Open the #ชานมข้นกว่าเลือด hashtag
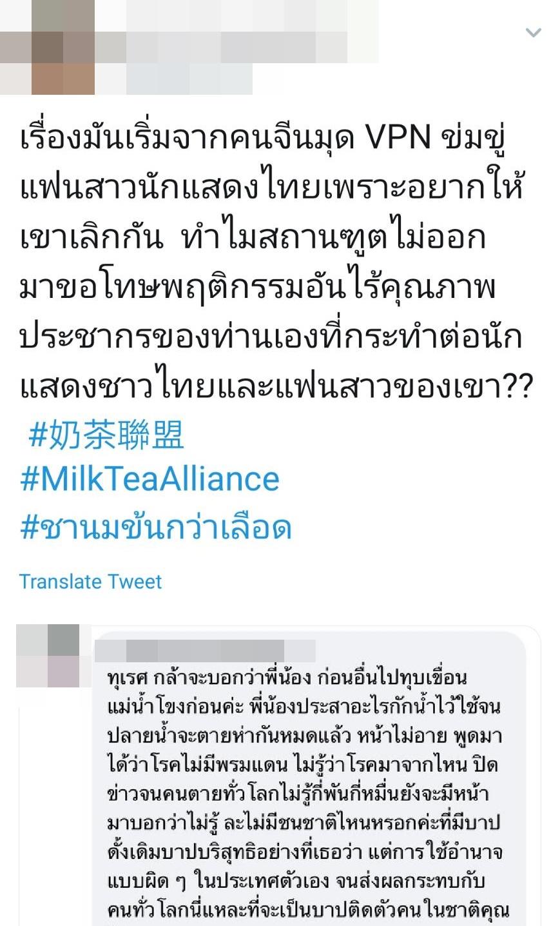This screenshot has height=926, width=560. tap(156, 527)
